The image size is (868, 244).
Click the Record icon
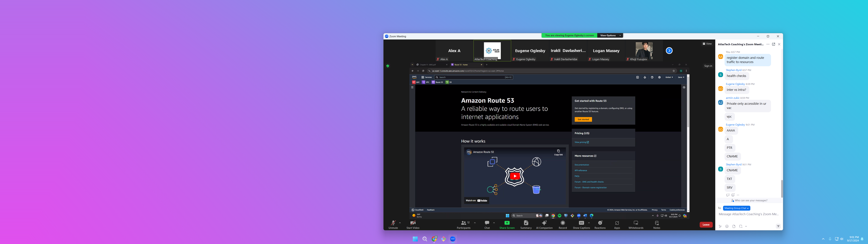(563, 223)
